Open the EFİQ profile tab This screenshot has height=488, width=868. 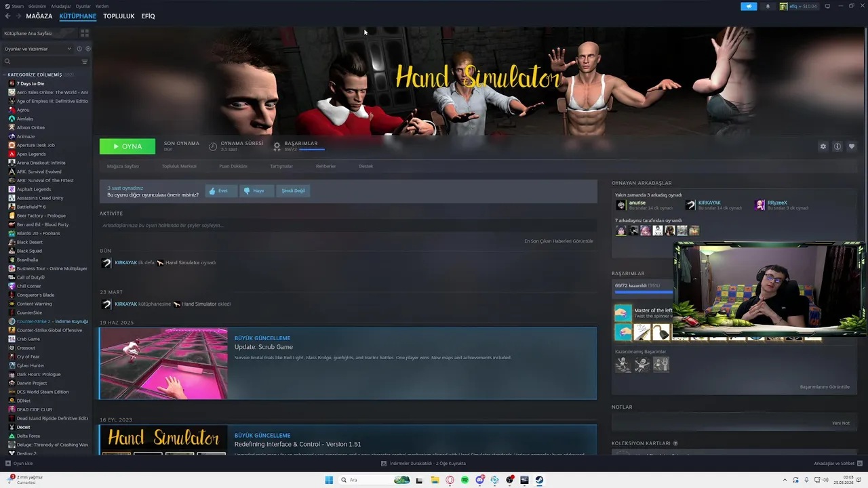(148, 16)
